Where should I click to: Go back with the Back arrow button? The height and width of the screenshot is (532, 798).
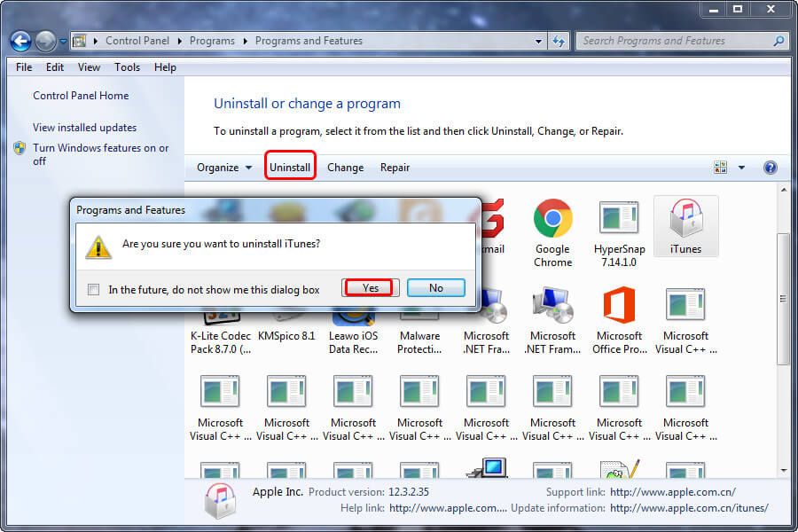pos(21,42)
